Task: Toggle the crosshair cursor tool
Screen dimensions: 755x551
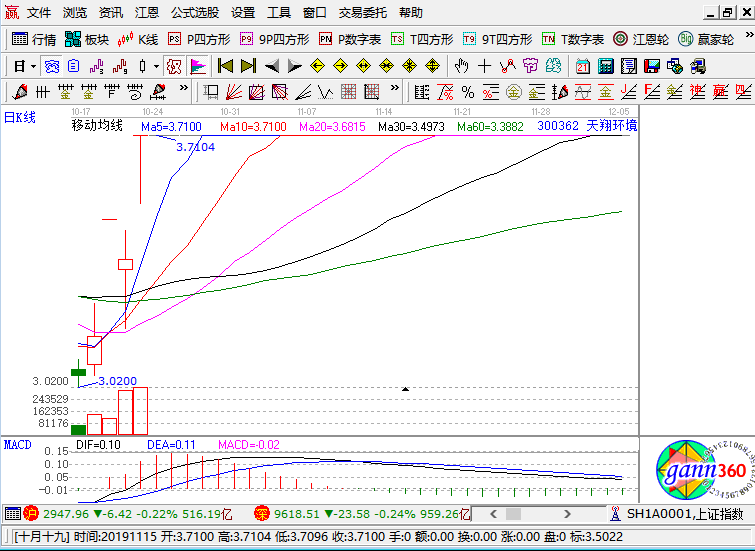Action: 484,66
